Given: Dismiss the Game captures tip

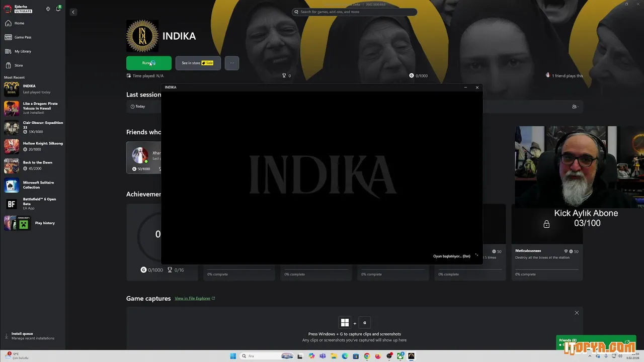Looking at the screenshot, I should (577, 313).
